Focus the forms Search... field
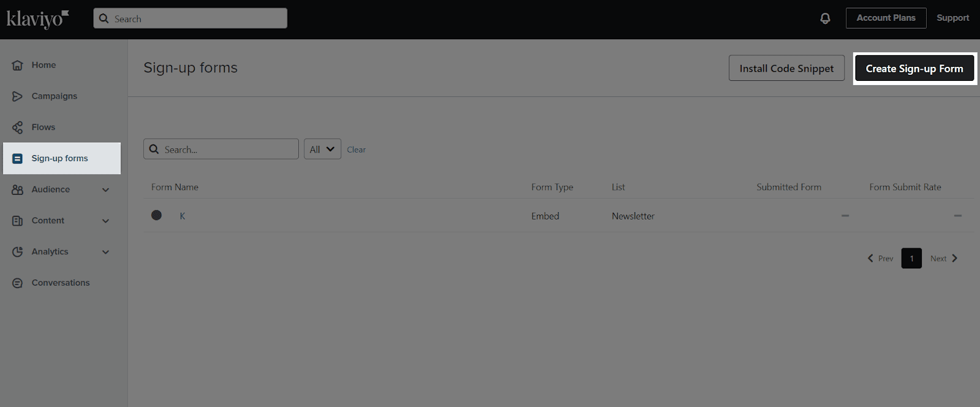980x407 pixels. click(x=221, y=149)
